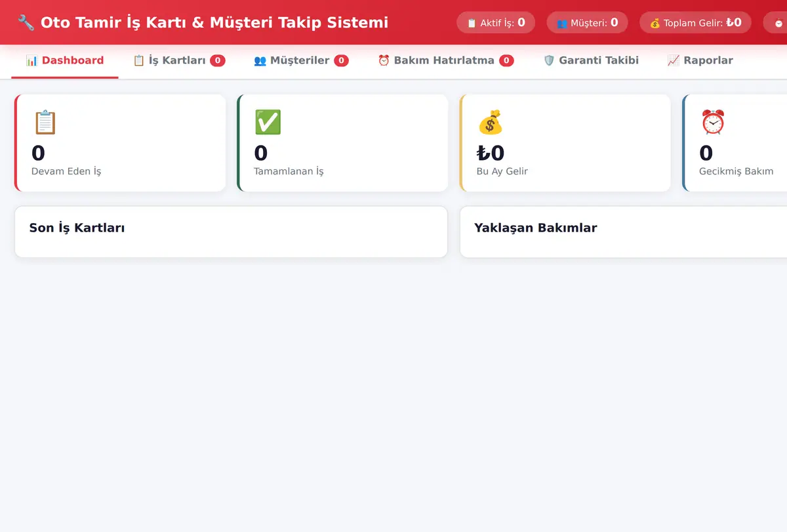Click the green checkmark icon on Tamamlanan İş card

(x=268, y=122)
